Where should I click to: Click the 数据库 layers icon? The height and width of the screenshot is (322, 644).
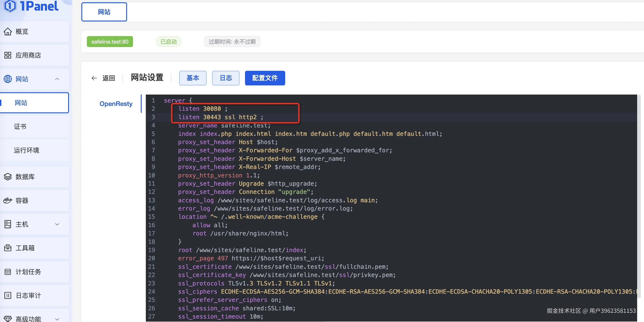[x=8, y=177]
